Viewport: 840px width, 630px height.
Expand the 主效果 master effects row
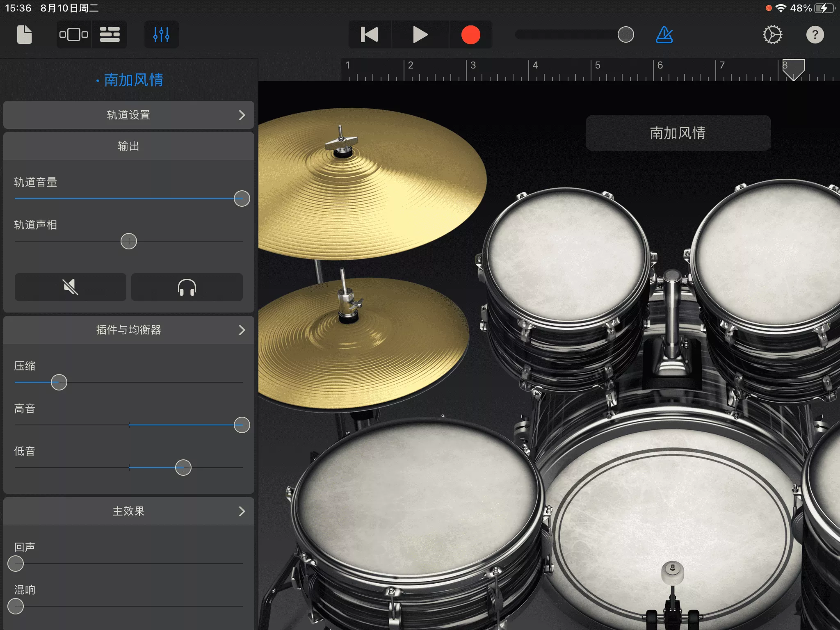pyautogui.click(x=129, y=511)
